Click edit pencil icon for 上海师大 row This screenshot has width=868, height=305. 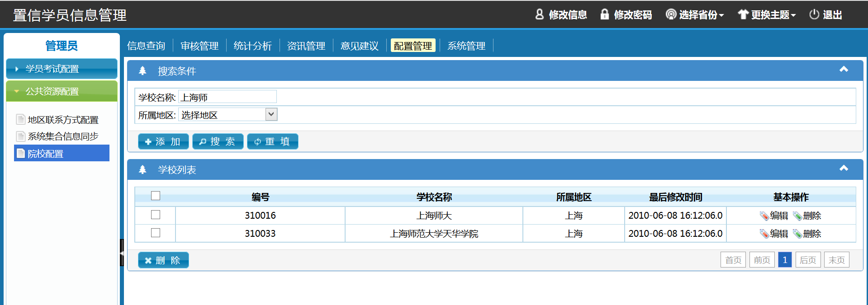click(764, 216)
